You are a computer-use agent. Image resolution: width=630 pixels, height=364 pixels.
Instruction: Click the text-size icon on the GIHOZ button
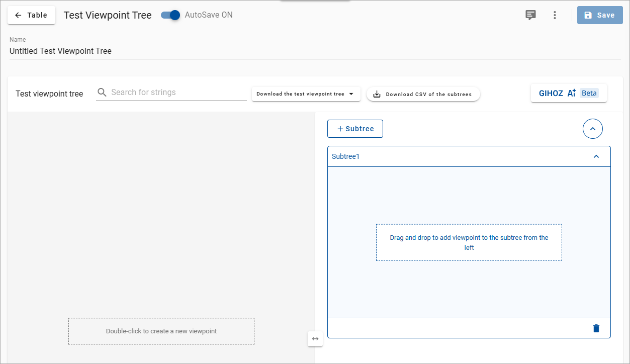[571, 93]
